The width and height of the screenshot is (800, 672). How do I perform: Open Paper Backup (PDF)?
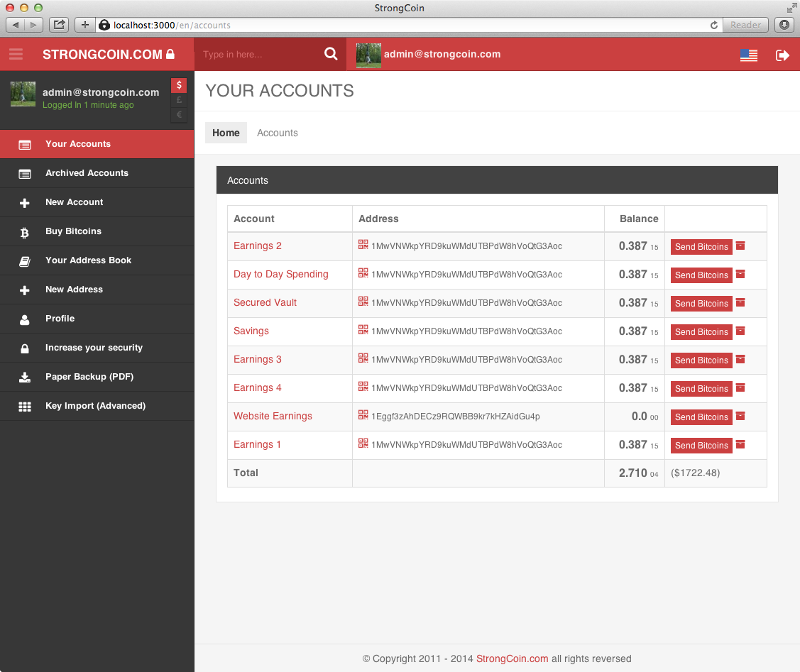point(97,377)
